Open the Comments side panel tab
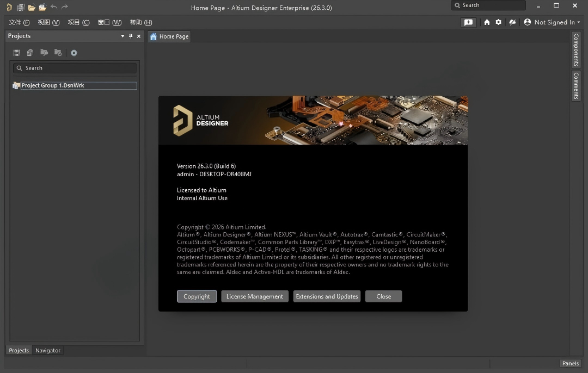Screen dimensions: 588x373 coord(577,86)
